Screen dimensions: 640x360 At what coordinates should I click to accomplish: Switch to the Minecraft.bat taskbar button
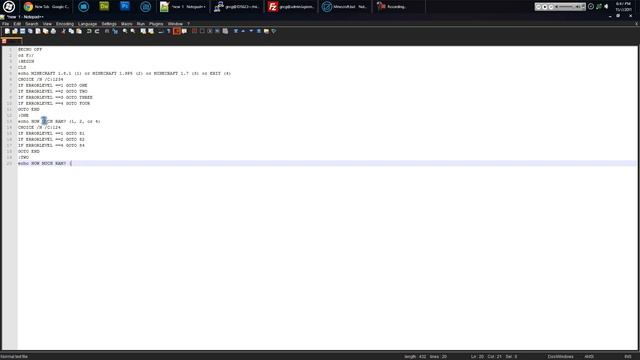coord(345,7)
